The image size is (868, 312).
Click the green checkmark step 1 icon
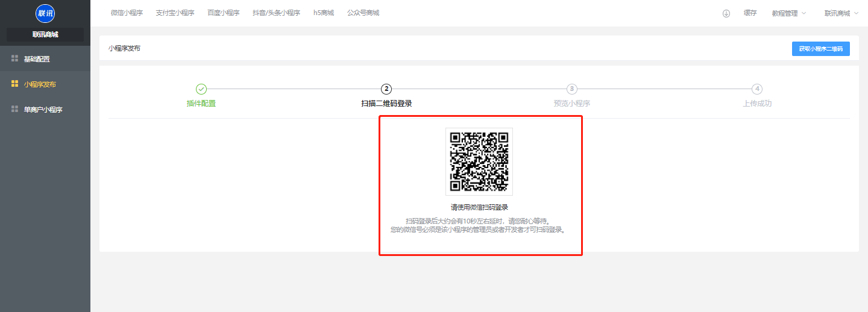coord(201,89)
